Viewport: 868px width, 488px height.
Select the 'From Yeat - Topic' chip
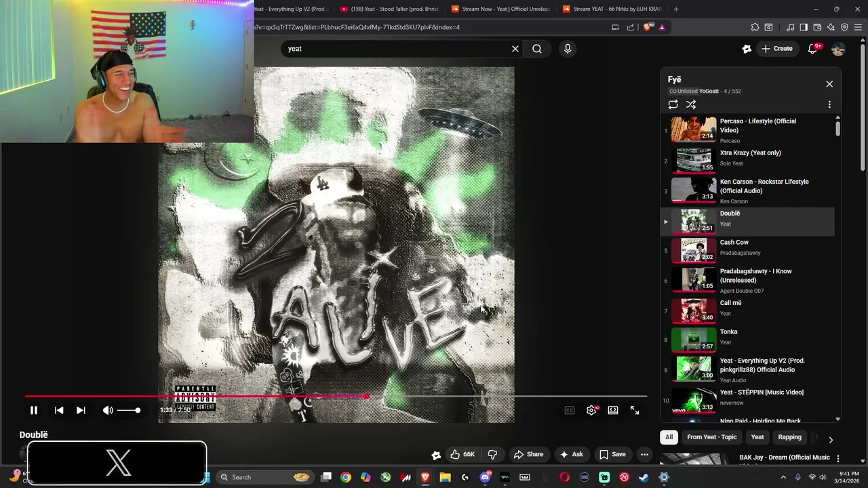[x=711, y=437]
